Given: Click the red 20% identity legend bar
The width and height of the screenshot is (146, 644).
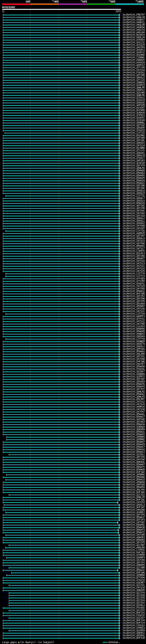Looking at the screenshot, I should pos(16,4).
